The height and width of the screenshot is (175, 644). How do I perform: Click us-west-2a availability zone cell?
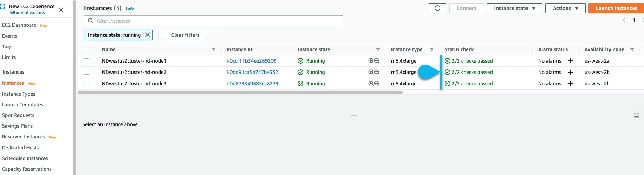coord(597,61)
